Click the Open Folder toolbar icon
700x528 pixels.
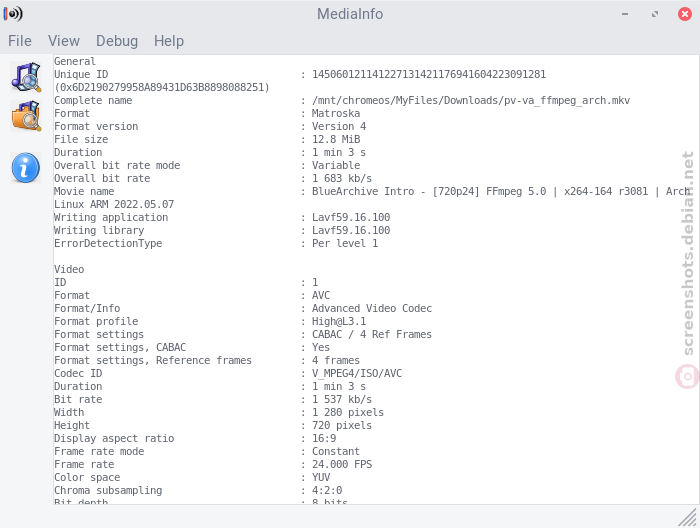[26, 116]
